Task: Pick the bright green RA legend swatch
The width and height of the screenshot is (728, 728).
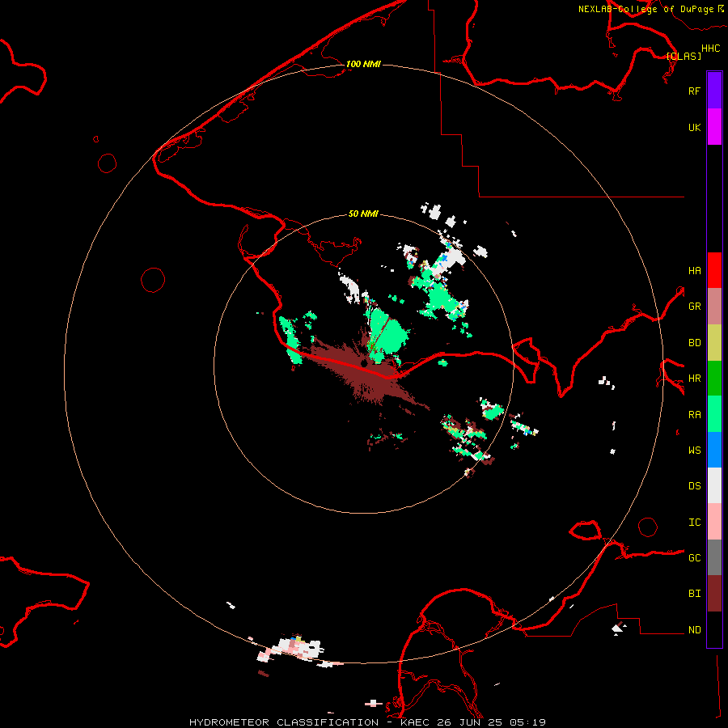Action: pyautogui.click(x=714, y=414)
